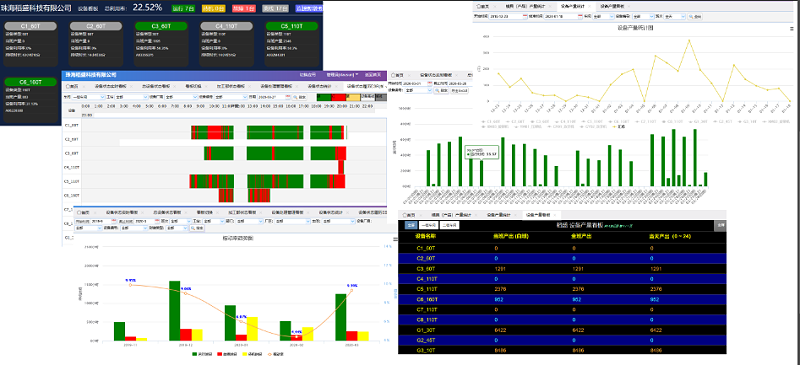Toggle green series legend in utilization chart

(202, 354)
